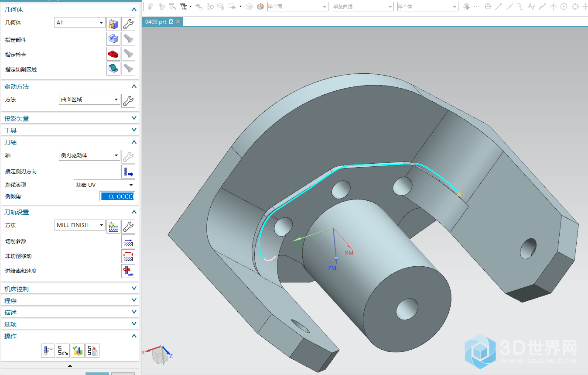Image resolution: width=588 pixels, height=375 pixels.
Task: Open the 侧刃驱动体 tool axis dropdown
Action: click(89, 155)
